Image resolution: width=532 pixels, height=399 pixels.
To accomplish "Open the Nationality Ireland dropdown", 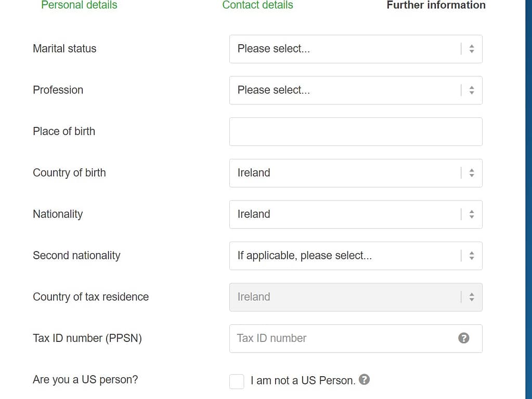I will pyautogui.click(x=343, y=215).
